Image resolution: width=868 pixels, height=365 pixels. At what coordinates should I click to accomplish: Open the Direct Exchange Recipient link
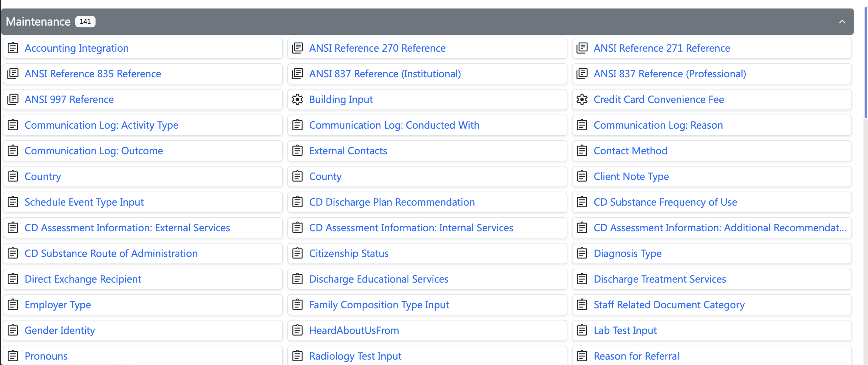pos(83,279)
